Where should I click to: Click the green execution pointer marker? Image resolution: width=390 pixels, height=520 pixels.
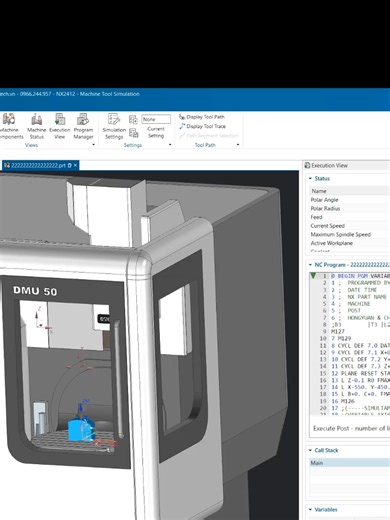coord(313,276)
